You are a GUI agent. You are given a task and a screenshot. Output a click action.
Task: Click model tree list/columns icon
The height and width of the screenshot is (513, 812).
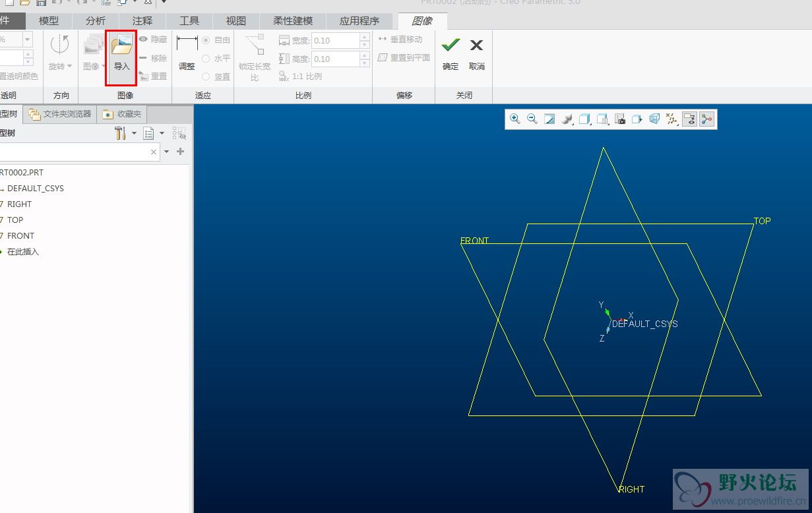pos(148,133)
